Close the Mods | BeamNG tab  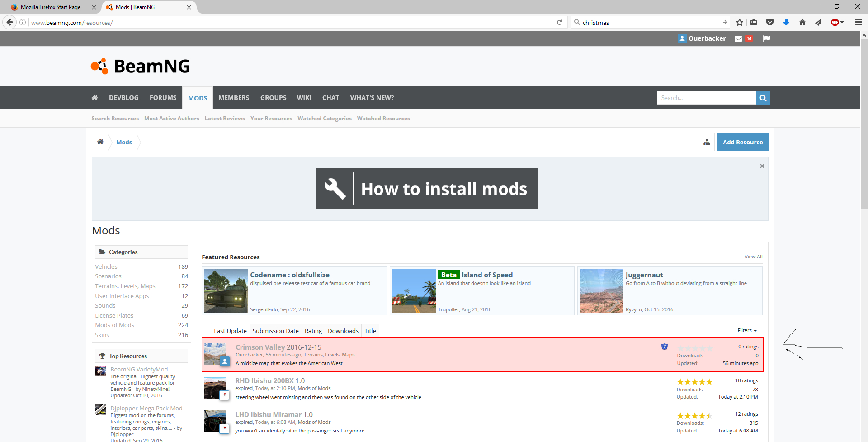tap(189, 7)
